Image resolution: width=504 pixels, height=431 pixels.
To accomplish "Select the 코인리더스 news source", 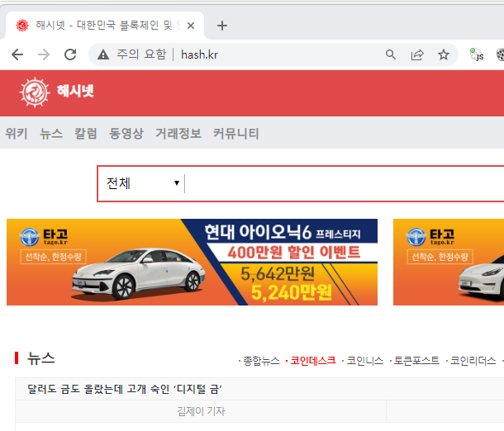I will (x=473, y=361).
